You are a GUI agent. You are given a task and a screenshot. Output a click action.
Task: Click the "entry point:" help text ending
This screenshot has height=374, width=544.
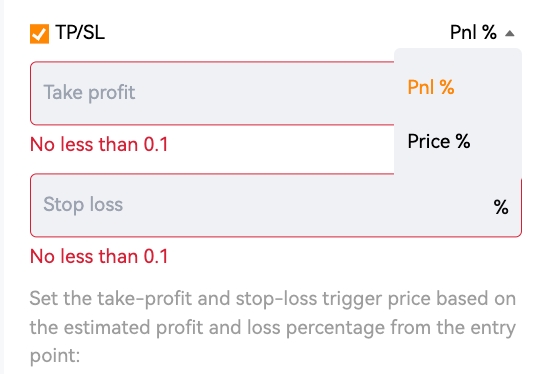[55, 356]
